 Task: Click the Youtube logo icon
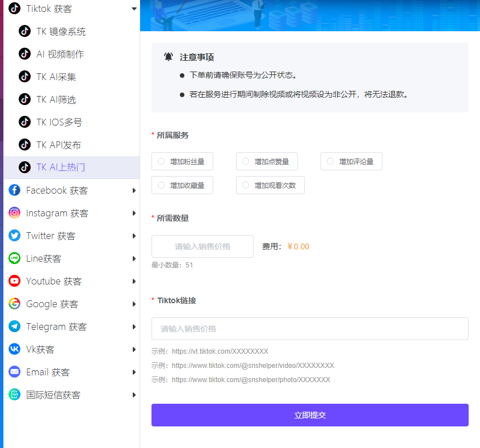click(14, 280)
